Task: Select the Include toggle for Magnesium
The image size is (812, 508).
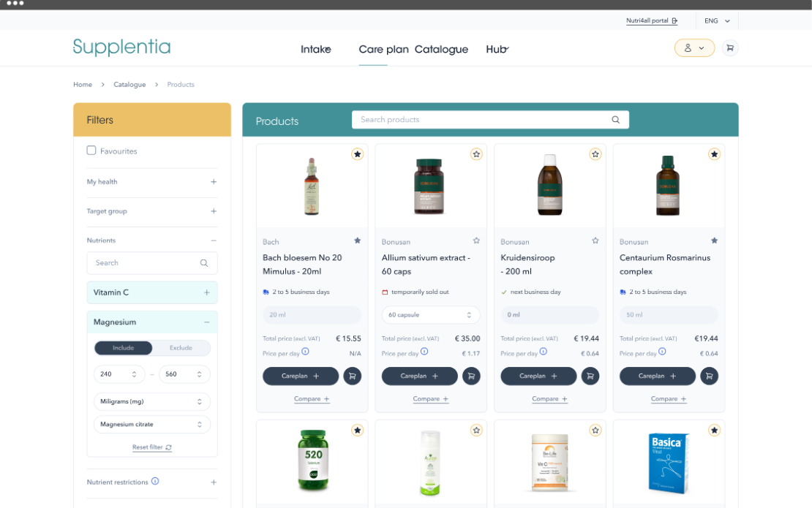Action: pos(123,348)
